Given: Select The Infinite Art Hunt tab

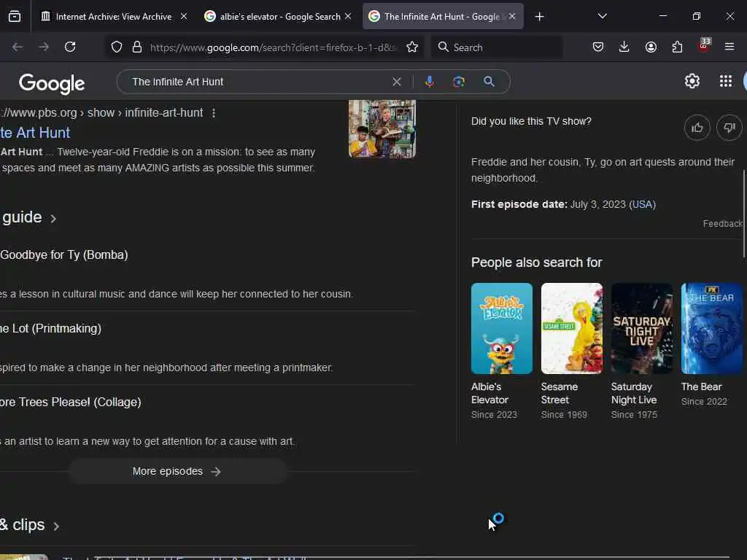Looking at the screenshot, I should click(443, 17).
